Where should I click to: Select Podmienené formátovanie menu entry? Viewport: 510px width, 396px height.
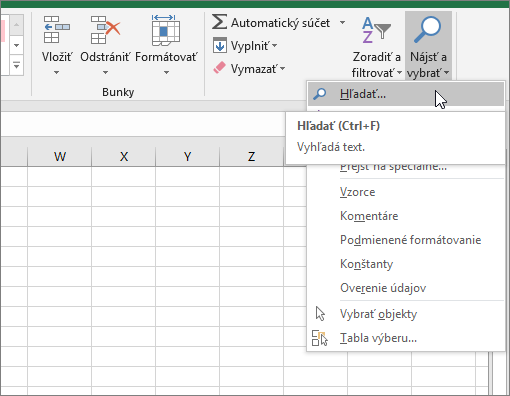pyautogui.click(x=406, y=240)
